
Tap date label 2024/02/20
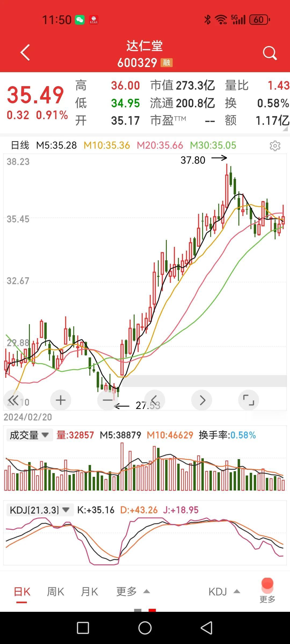[x=28, y=417]
